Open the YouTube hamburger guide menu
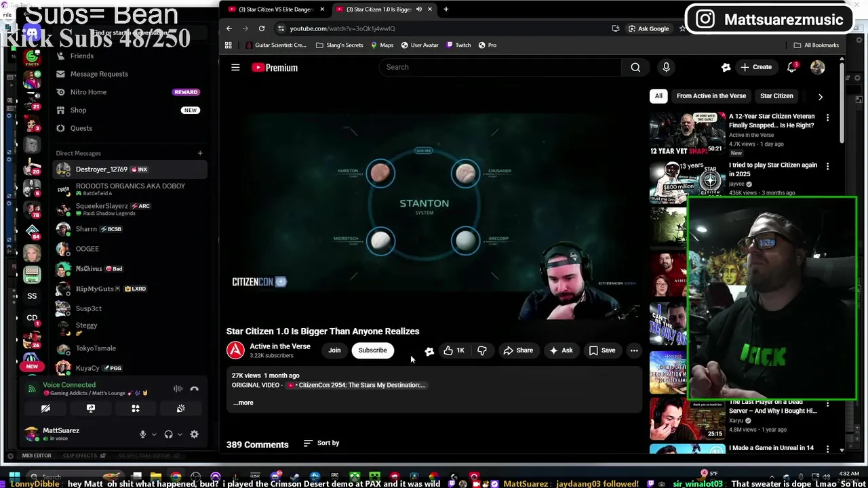Viewport: 868px width, 488px height. tap(235, 67)
